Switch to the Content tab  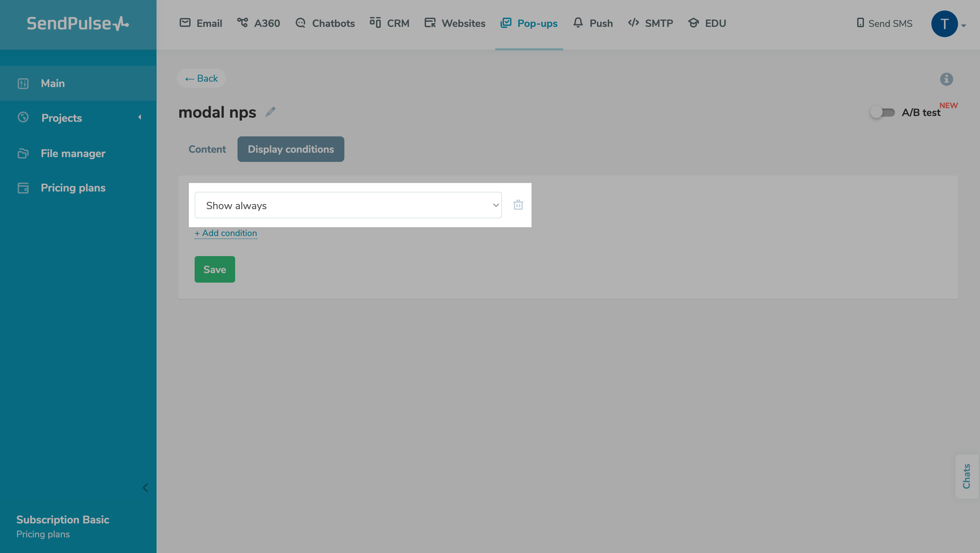(x=207, y=149)
